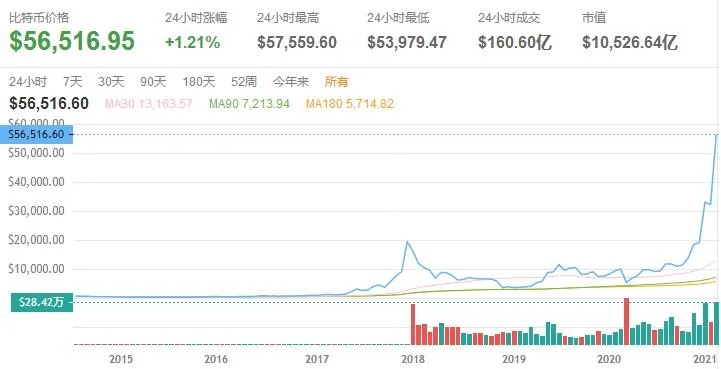This screenshot has width=721, height=369.
Task: Click the 市值 value $10,526.64亿
Action: point(630,42)
